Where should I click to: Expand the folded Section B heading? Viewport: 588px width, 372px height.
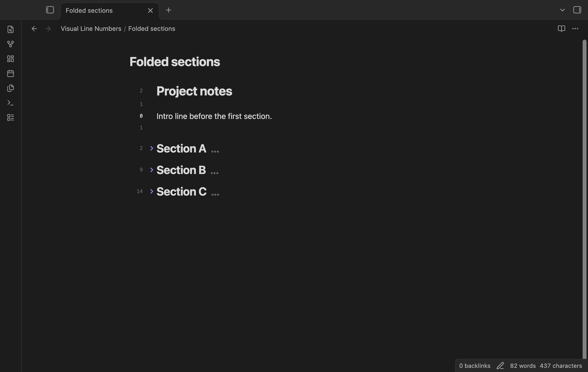pos(151,170)
